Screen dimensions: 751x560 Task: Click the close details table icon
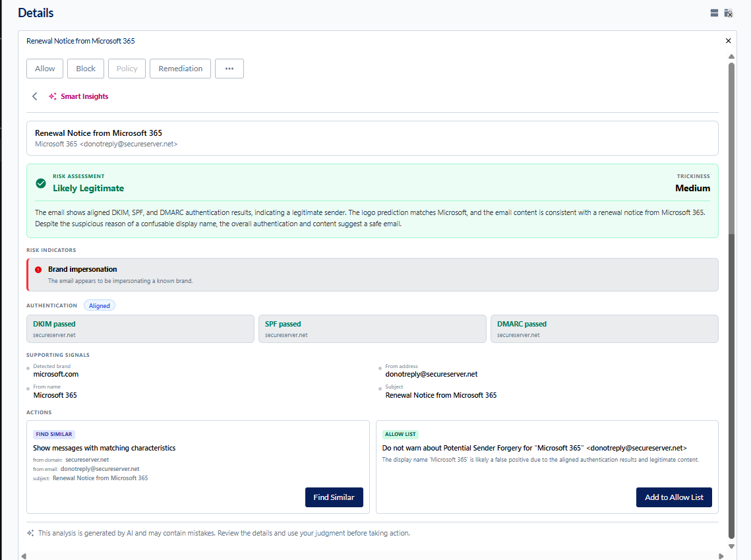click(x=729, y=13)
